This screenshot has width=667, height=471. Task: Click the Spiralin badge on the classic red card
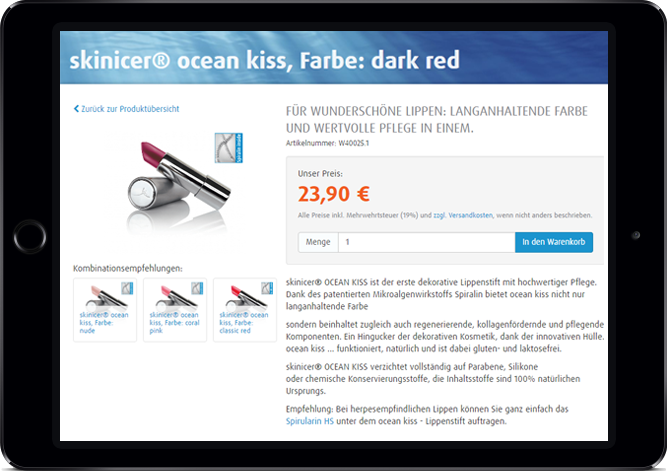tap(267, 288)
